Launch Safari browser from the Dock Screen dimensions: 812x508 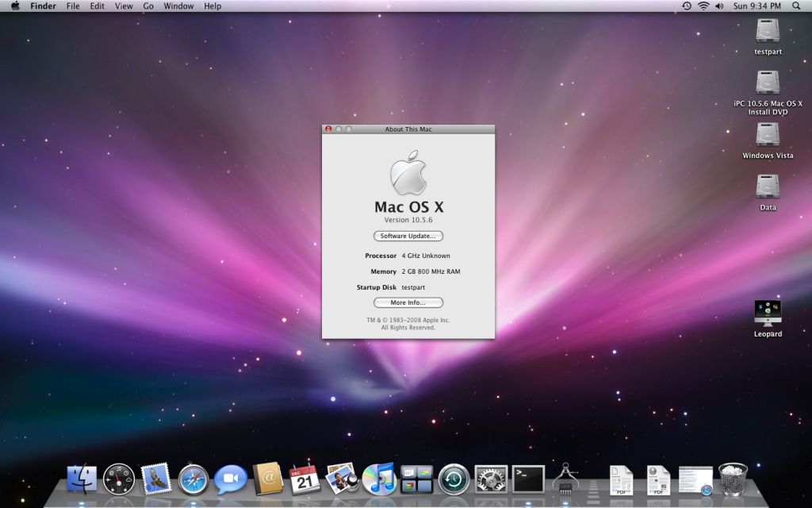pos(193,479)
